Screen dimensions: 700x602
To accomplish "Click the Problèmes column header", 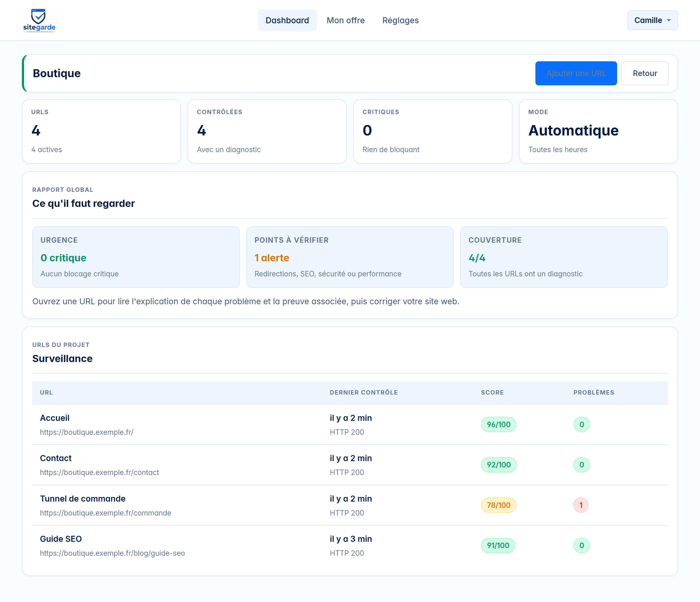I will (x=594, y=392).
